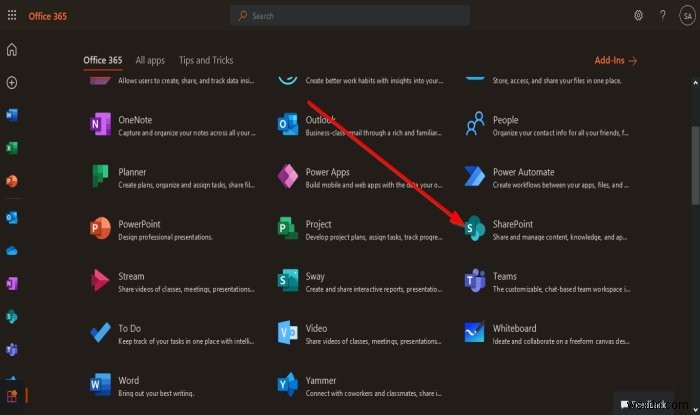Click the To Do description text
This screenshot has height=415, width=700.
[186, 341]
